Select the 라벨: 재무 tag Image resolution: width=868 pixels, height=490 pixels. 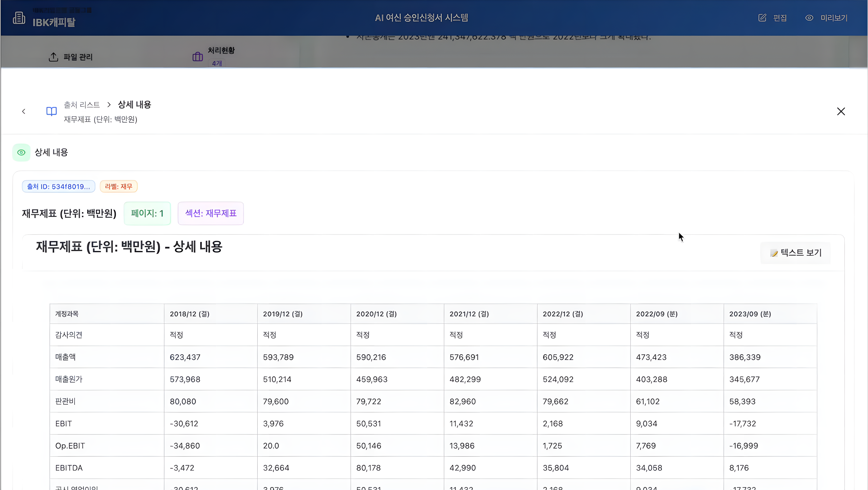click(x=119, y=186)
